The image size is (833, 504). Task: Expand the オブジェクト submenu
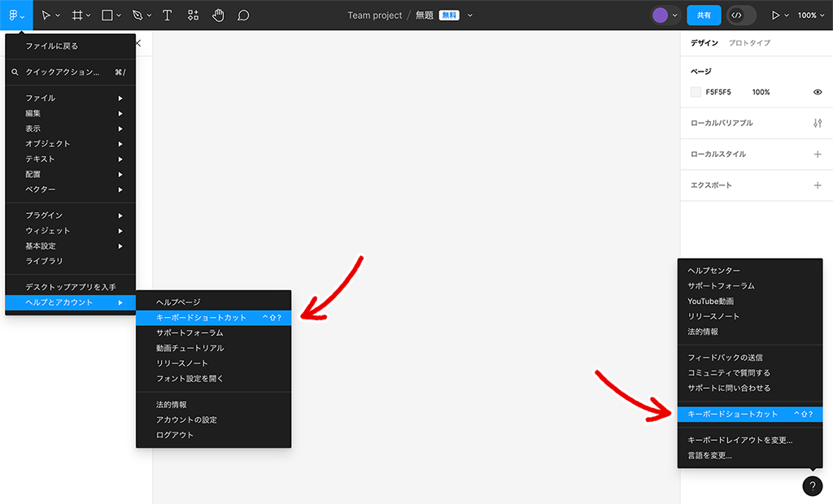[x=70, y=144]
